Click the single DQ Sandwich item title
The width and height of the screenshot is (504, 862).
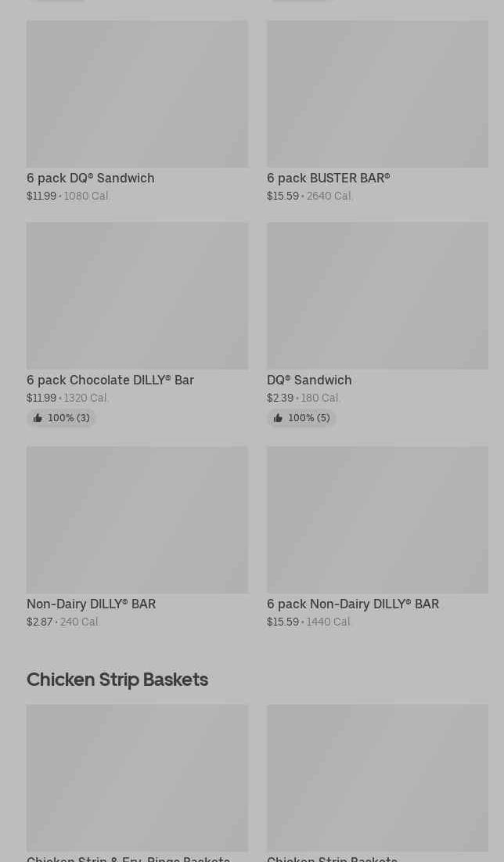pos(309,381)
